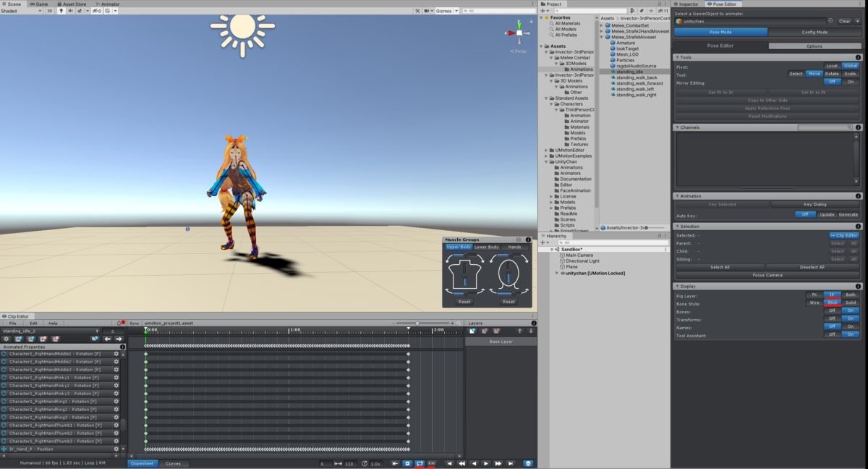Open Channels section info icon

click(x=859, y=127)
